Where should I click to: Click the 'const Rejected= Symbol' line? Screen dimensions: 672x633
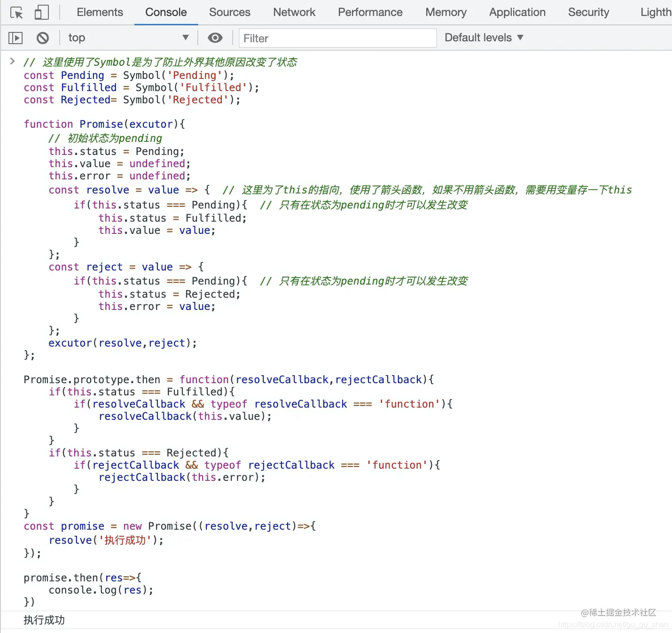132,100
